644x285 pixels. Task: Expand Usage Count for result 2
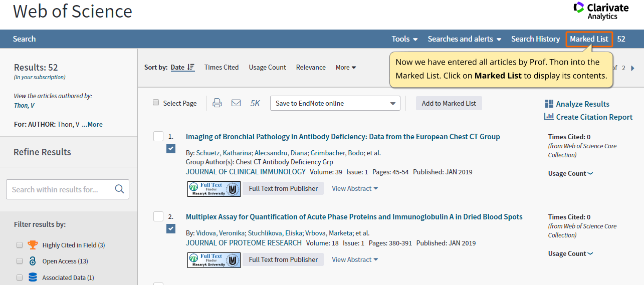570,253
